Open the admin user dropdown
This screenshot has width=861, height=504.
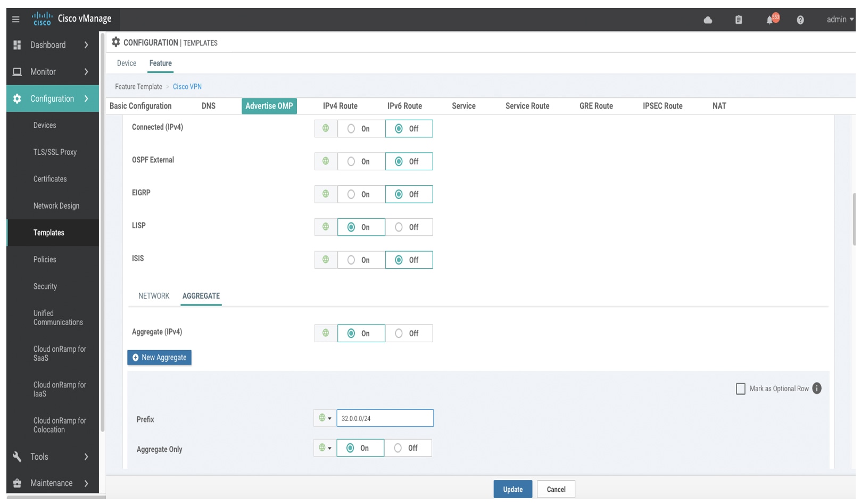coord(840,20)
